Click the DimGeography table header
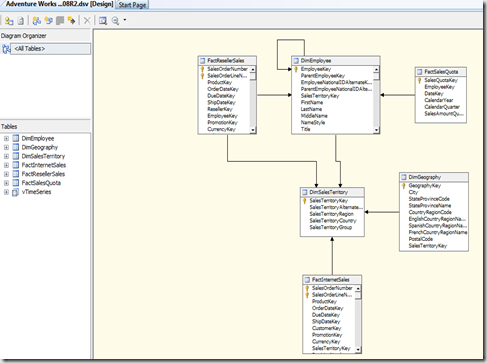The height and width of the screenshot is (363, 487). pos(434,177)
